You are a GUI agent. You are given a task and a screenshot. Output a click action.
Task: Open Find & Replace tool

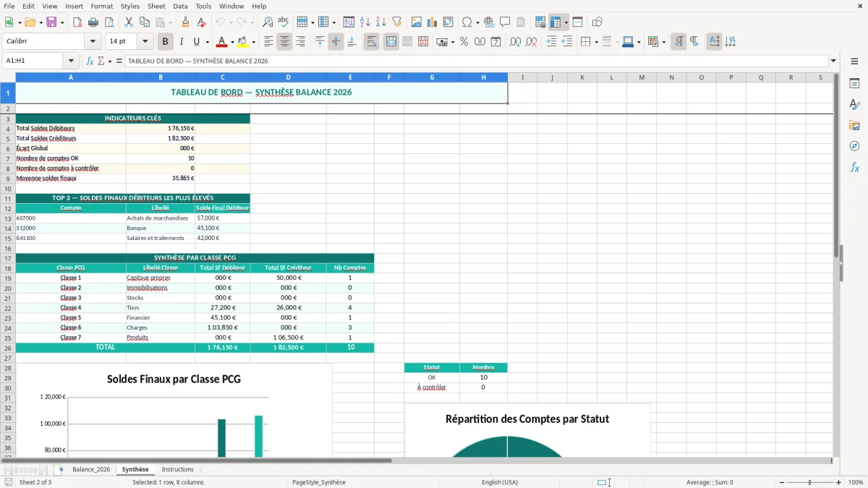coord(268,22)
